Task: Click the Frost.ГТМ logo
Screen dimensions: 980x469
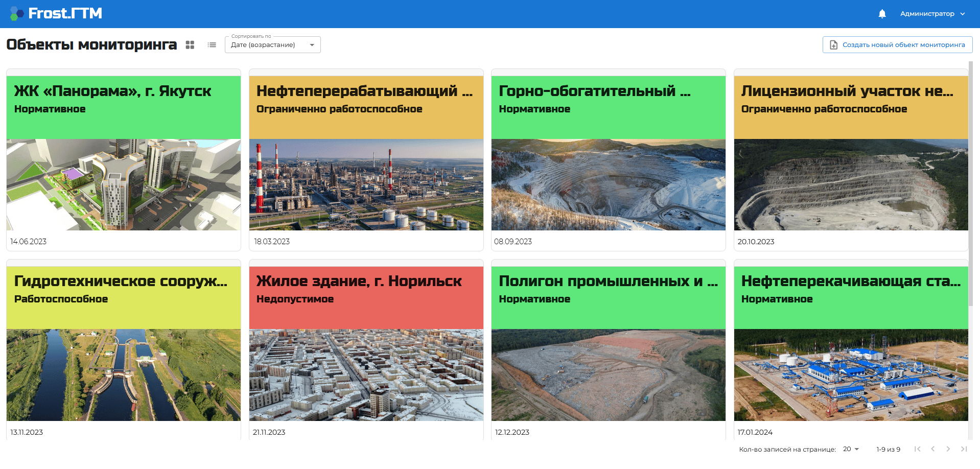Action: coord(56,13)
